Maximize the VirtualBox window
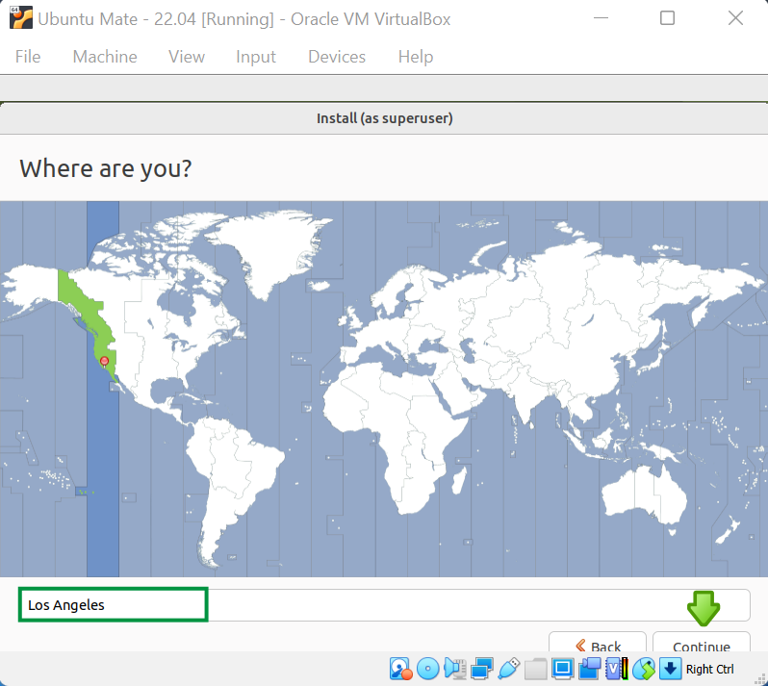Viewport: 768px width, 686px height. click(667, 18)
